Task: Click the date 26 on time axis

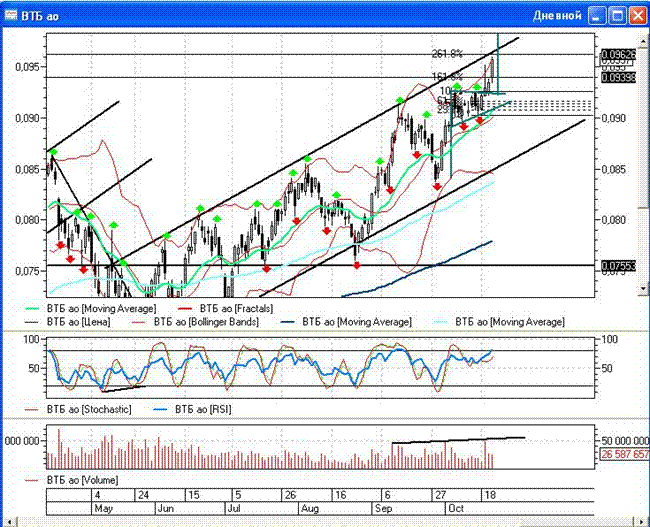Action: pos(290,495)
